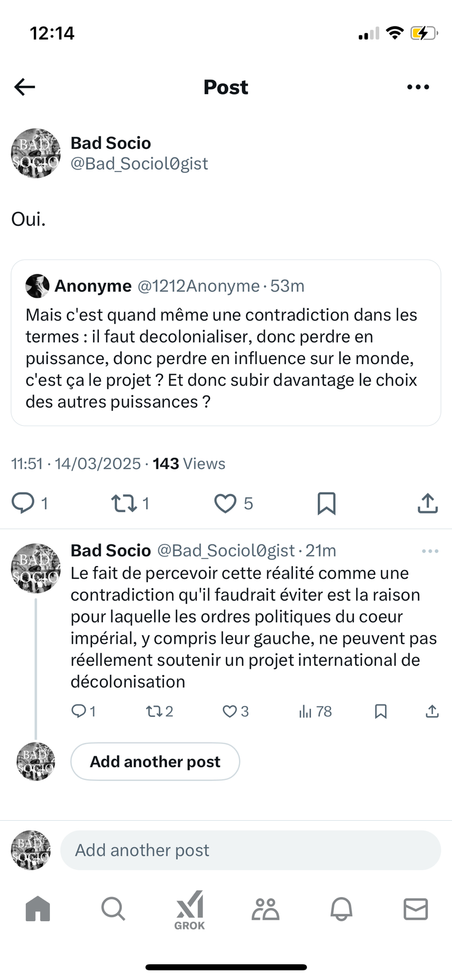The height and width of the screenshot is (980, 452).
Task: Share the main post
Action: click(x=428, y=503)
